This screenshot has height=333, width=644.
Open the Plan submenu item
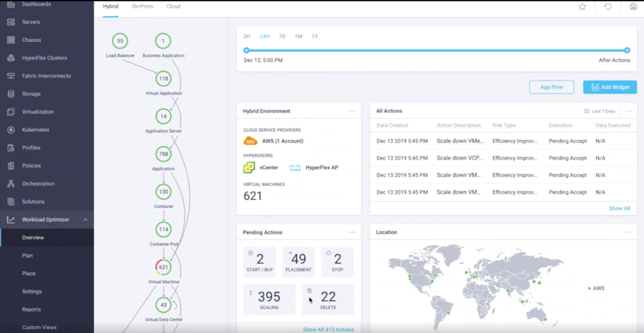click(27, 255)
